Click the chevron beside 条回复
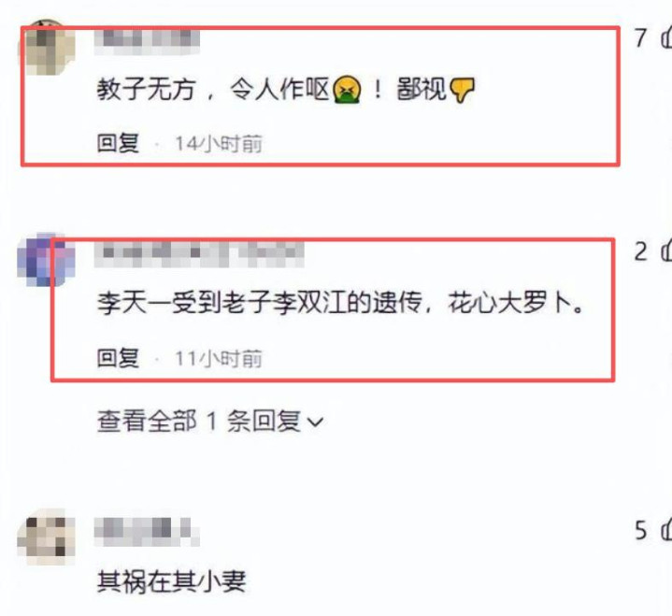The image size is (672, 616). [315, 423]
